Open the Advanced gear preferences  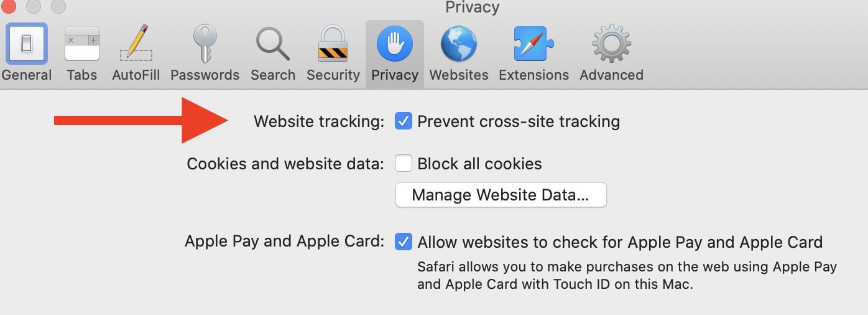click(611, 44)
